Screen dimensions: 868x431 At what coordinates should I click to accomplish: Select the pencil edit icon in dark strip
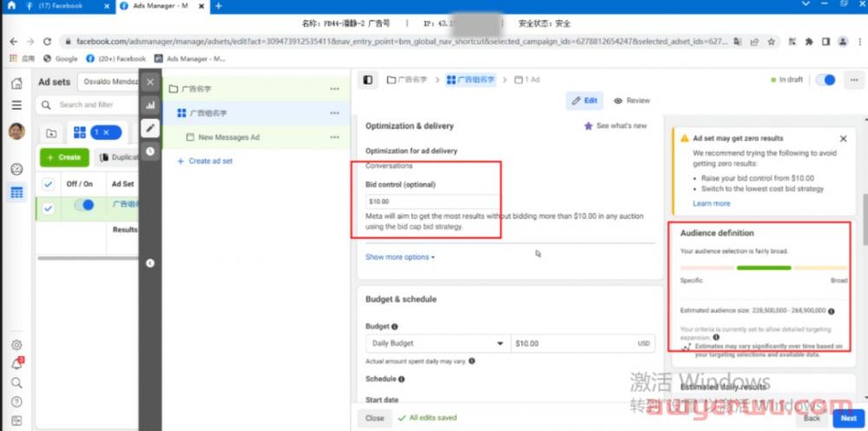(150, 128)
